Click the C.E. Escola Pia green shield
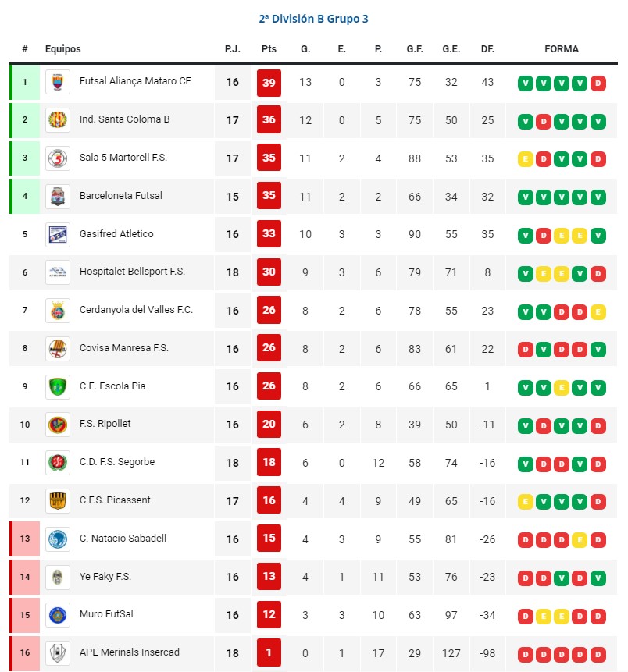Image resolution: width=628 pixels, height=672 pixels. (x=58, y=387)
